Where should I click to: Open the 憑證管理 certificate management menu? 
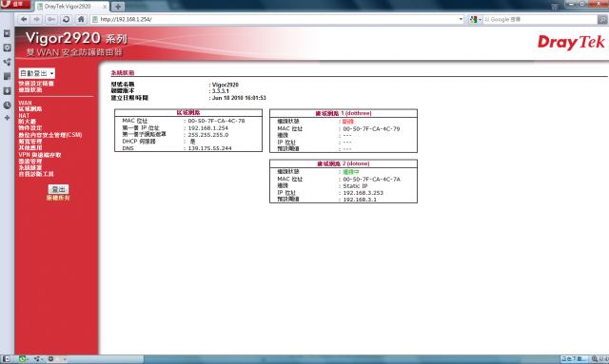(30, 162)
